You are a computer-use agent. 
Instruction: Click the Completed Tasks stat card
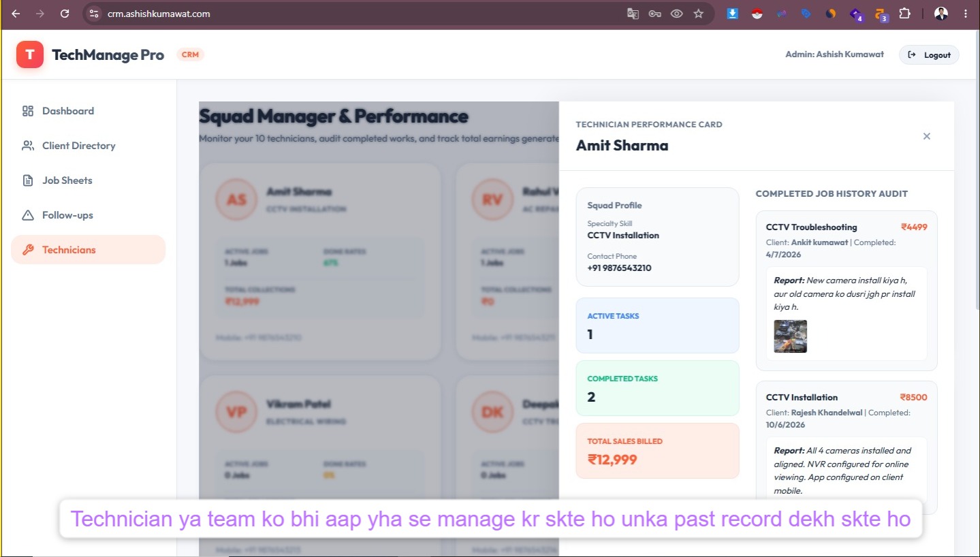pyautogui.click(x=657, y=388)
